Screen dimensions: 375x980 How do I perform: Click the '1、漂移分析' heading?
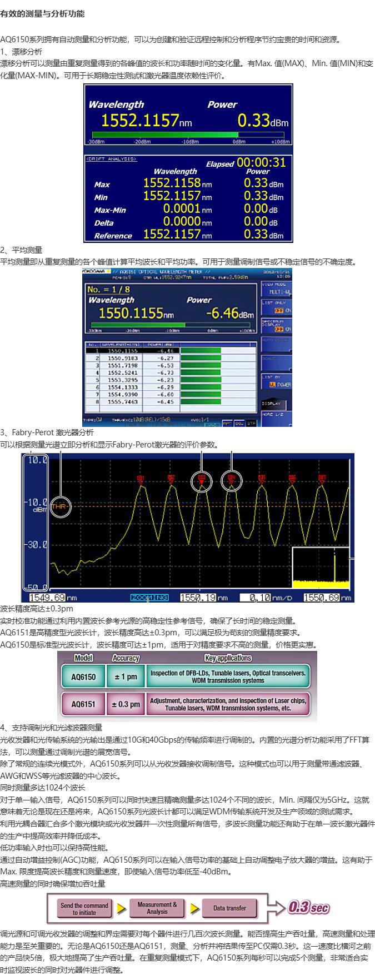(21, 52)
